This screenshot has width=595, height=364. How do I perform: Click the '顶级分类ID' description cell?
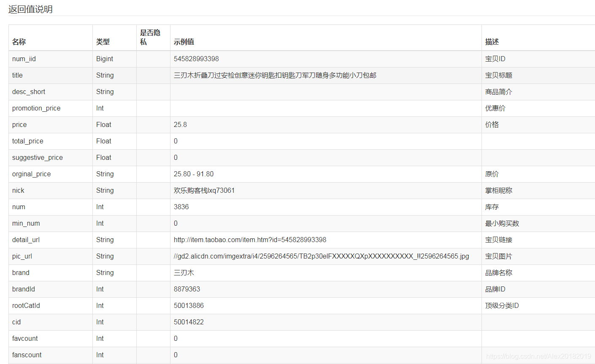point(502,305)
